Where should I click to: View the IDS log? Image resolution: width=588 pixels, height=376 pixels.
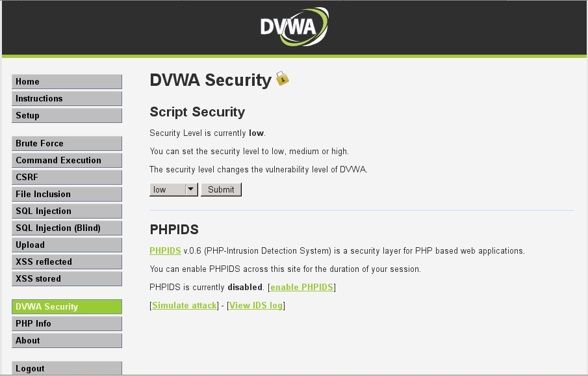(255, 305)
